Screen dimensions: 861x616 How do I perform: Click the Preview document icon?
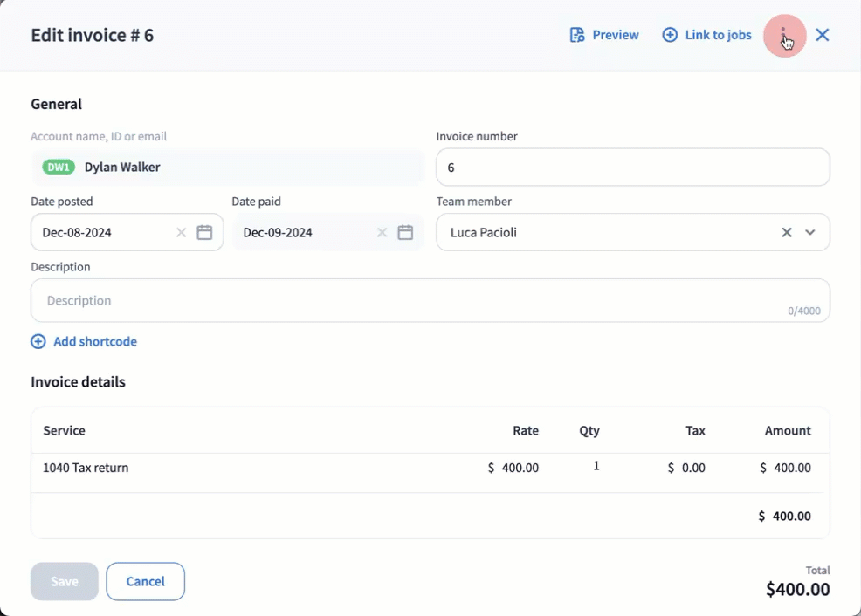click(x=576, y=35)
